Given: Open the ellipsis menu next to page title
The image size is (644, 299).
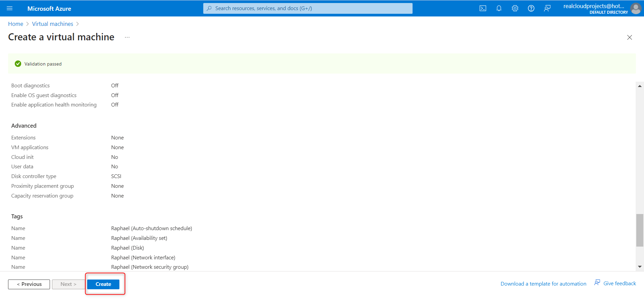Looking at the screenshot, I should (x=127, y=37).
